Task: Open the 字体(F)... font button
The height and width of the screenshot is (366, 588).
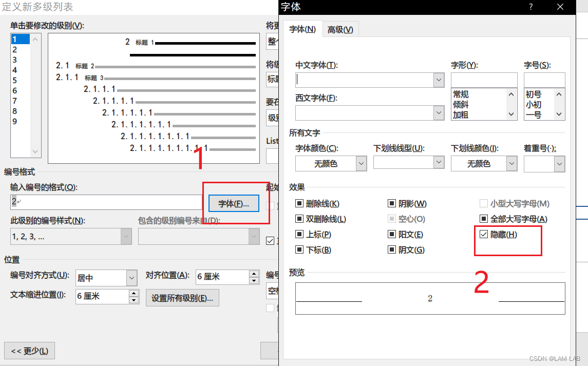Action: (x=234, y=204)
